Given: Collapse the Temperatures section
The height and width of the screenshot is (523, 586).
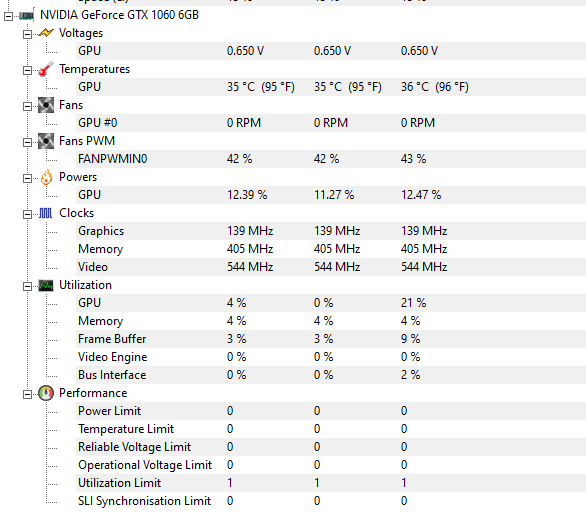Looking at the screenshot, I should click(27, 70).
